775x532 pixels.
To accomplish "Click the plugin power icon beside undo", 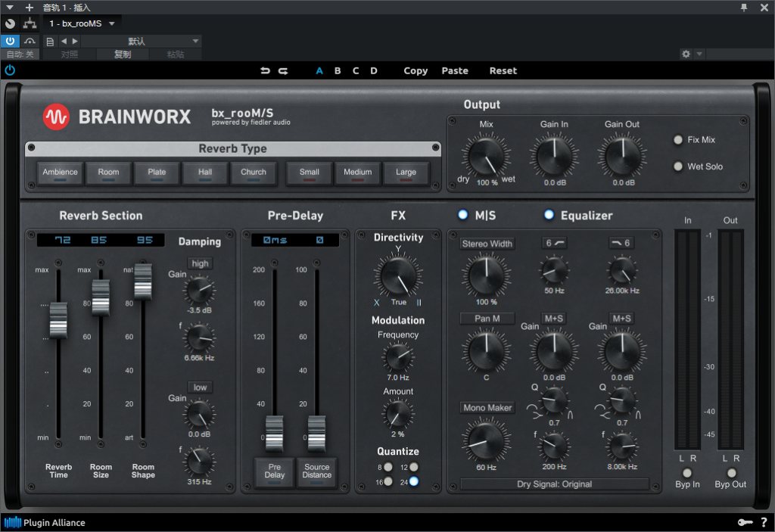I will (x=10, y=70).
